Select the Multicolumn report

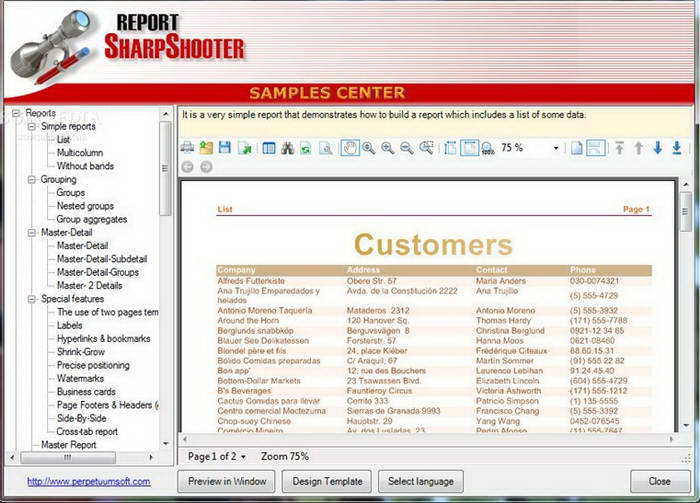coord(80,153)
